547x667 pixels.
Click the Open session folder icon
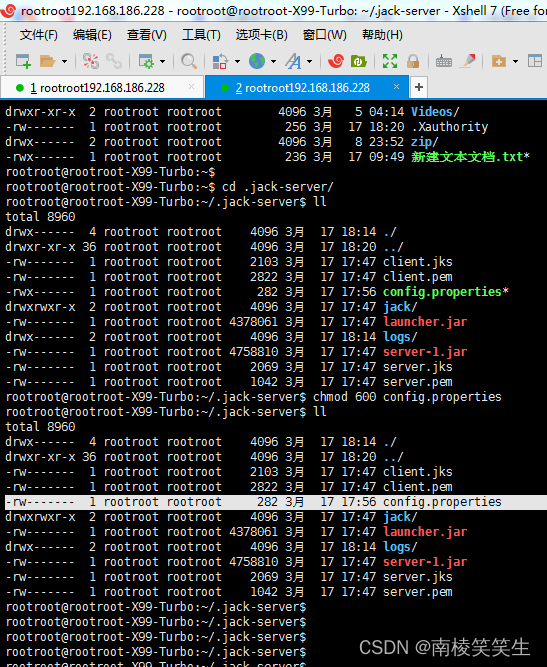(x=48, y=61)
